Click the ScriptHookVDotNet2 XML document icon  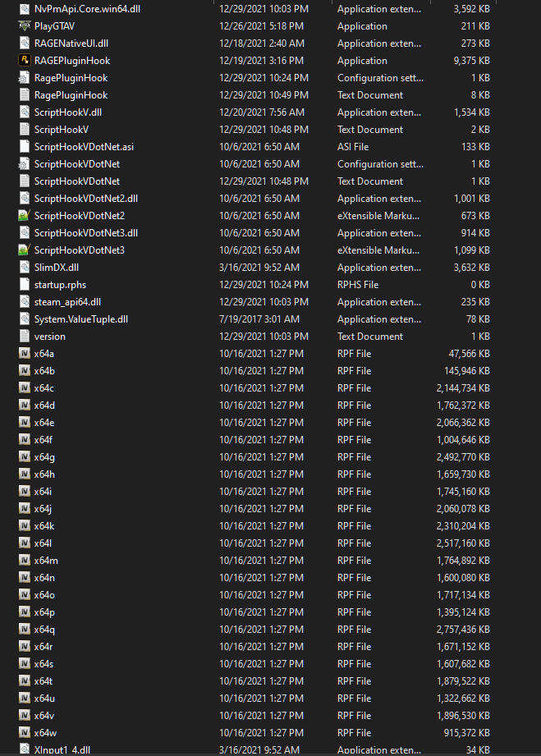coord(24,216)
